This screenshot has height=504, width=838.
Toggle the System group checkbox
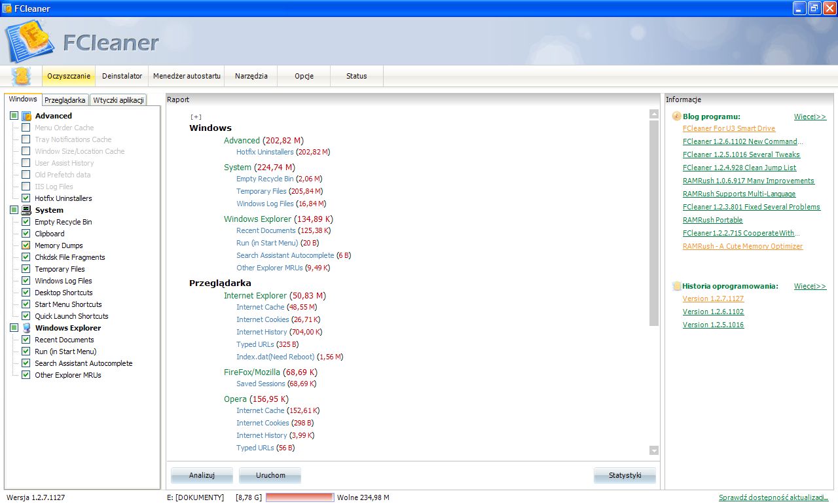pos(14,210)
